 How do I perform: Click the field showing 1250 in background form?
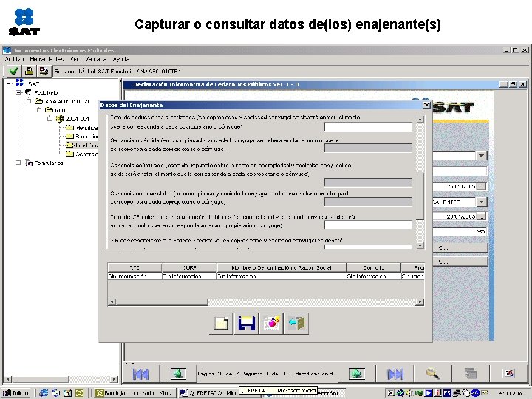pyautogui.click(x=460, y=232)
